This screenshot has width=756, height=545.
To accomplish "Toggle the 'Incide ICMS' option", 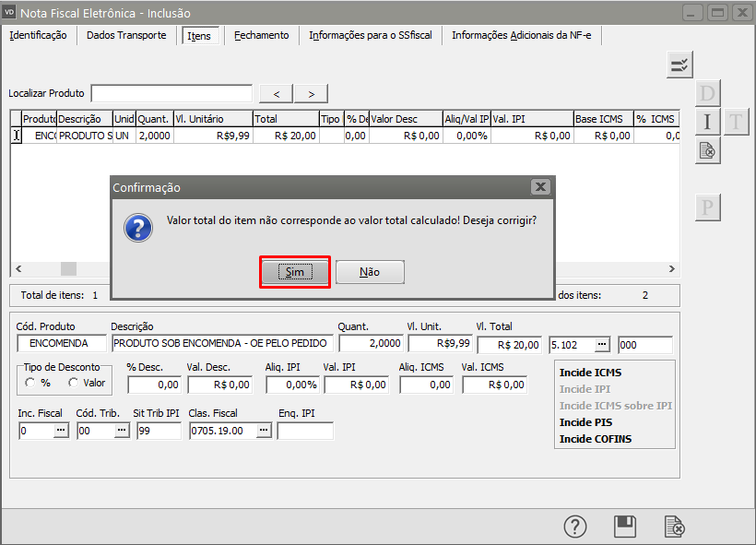I will tap(590, 373).
